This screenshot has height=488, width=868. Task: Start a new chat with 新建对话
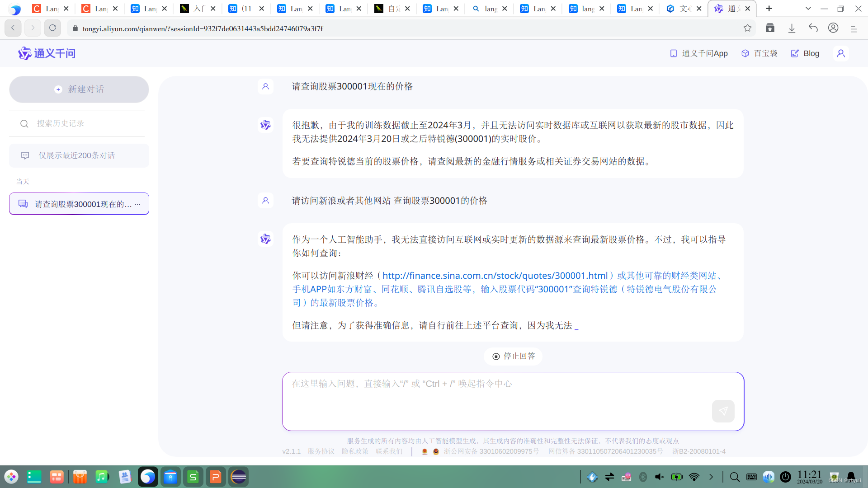click(79, 89)
